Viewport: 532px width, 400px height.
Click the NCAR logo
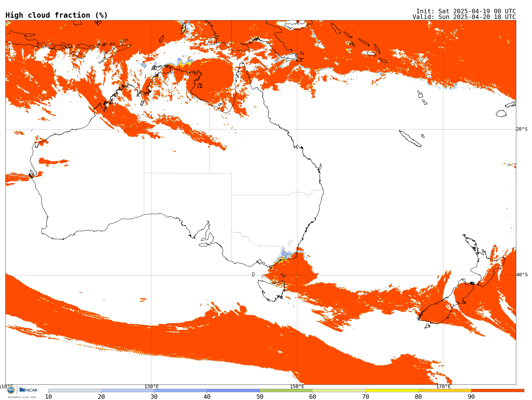point(29,390)
